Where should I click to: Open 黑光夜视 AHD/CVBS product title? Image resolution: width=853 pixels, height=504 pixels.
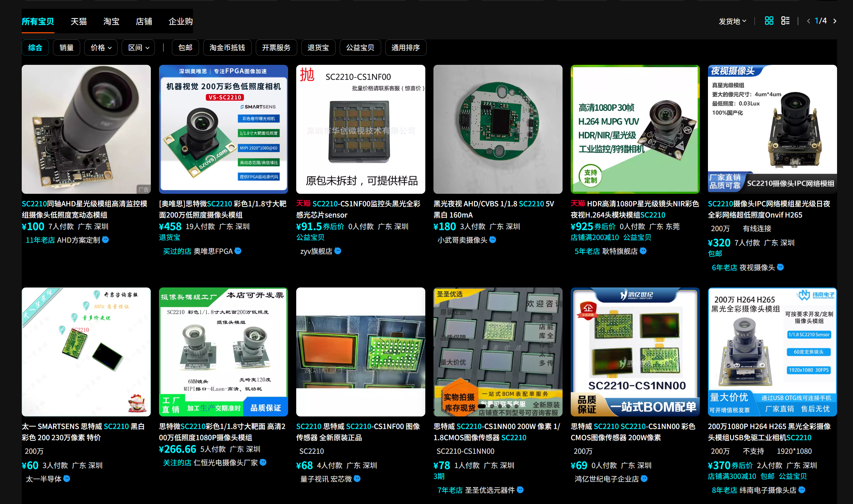point(494,209)
